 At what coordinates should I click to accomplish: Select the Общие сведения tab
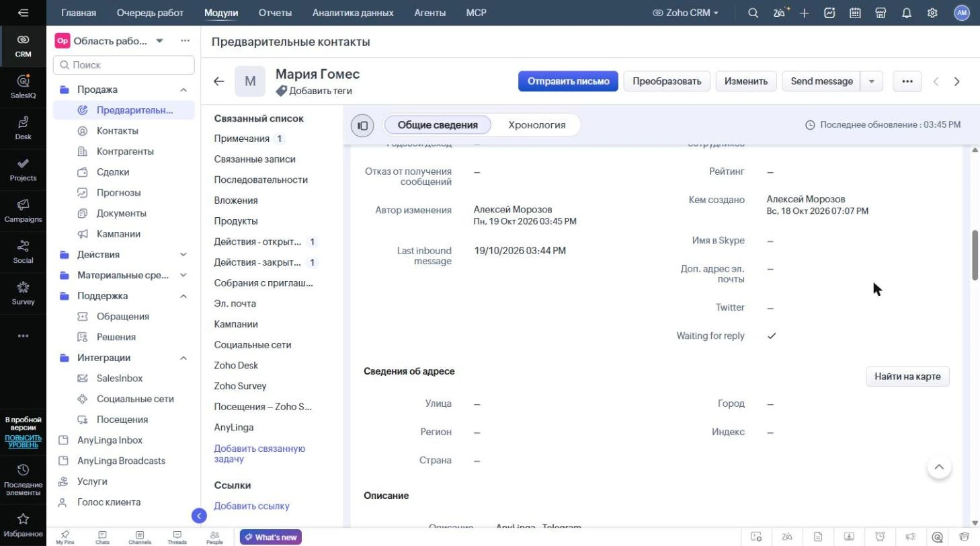point(438,125)
